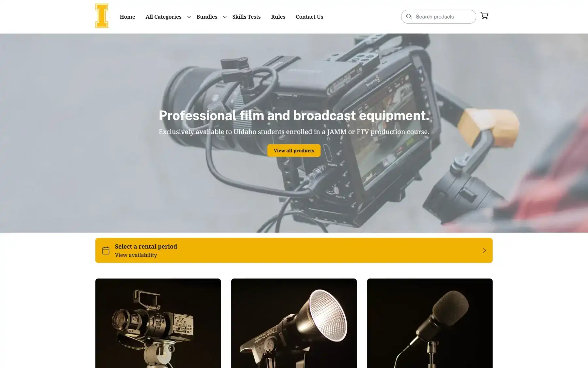Click the Select a rental period heading
Viewport: 588px width, 368px height.
coord(146,246)
